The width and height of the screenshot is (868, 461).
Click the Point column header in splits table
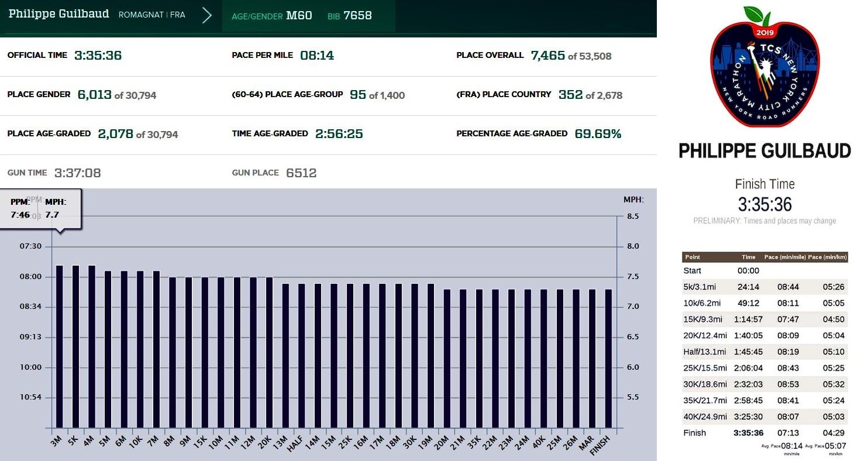pyautogui.click(x=693, y=257)
